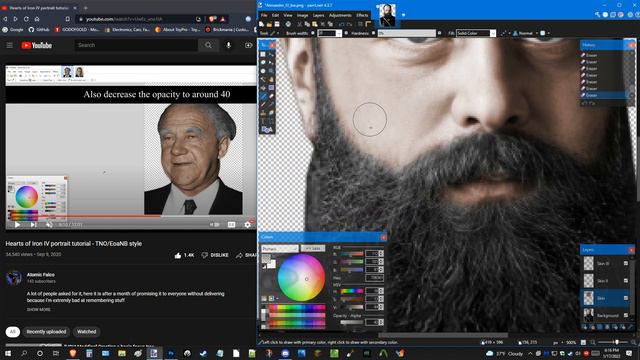Open Layer Properties icon in Layers panel
This screenshot has width=640, height=360.
[631, 327]
